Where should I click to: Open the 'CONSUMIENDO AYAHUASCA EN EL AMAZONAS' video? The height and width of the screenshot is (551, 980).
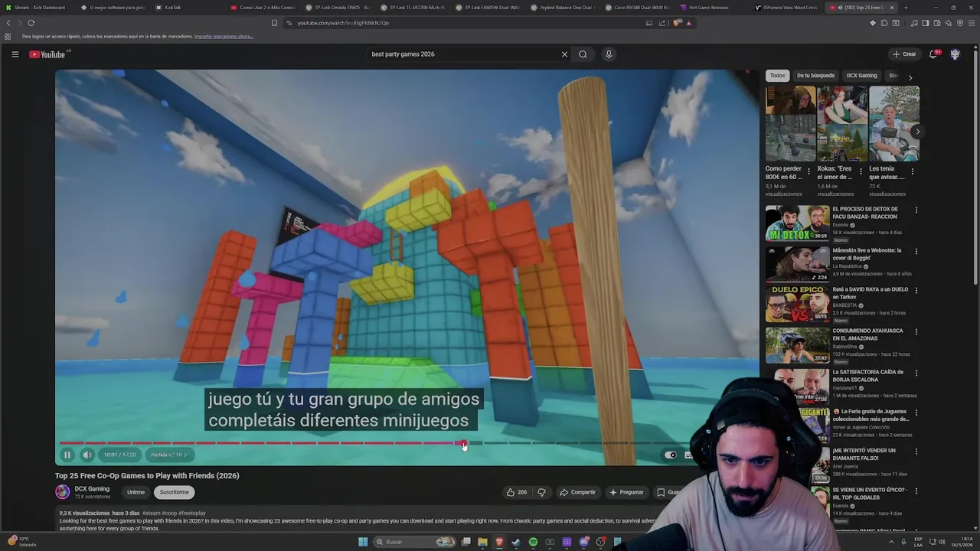click(797, 345)
